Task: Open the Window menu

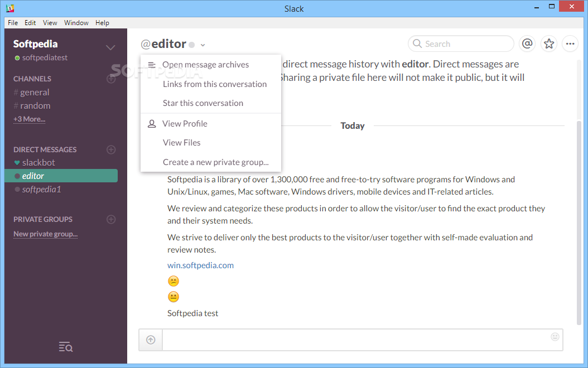Action: click(76, 23)
